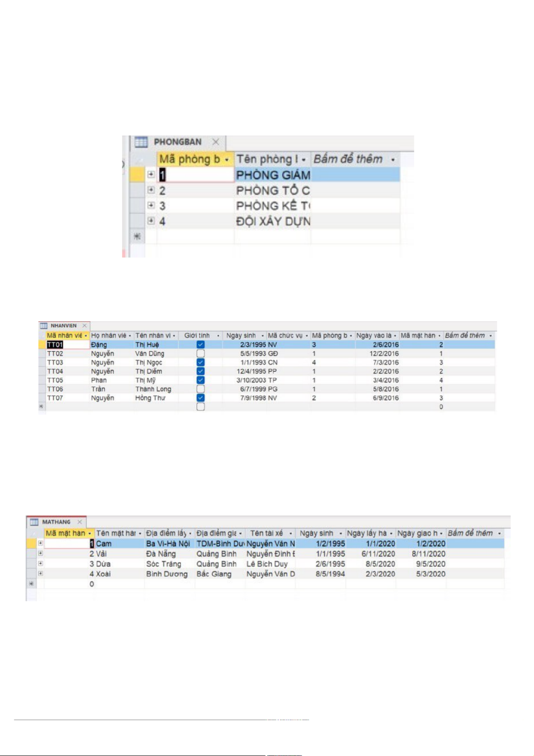Screen dimensions: 534x756
Task: Switch to the NHANVIEN tab
Action: tap(63, 326)
